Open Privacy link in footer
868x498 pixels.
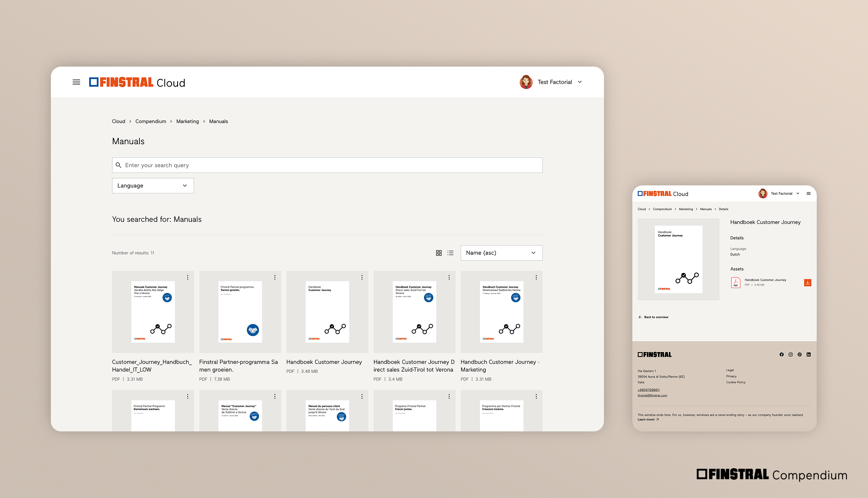click(732, 376)
